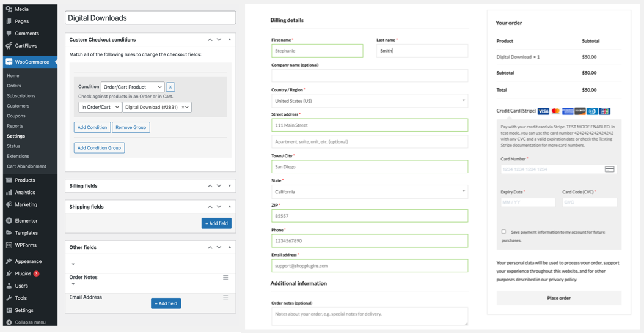The height and width of the screenshot is (334, 644).
Task: Open the Country / Region dropdown
Action: 369,101
